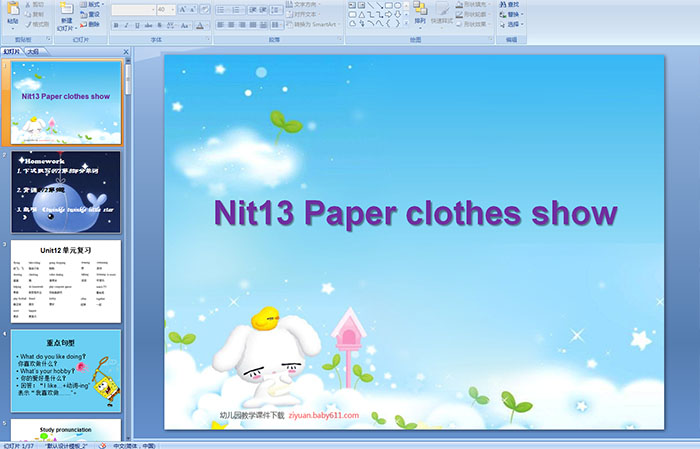Toggle Justify paragraph alignment

tap(253, 25)
